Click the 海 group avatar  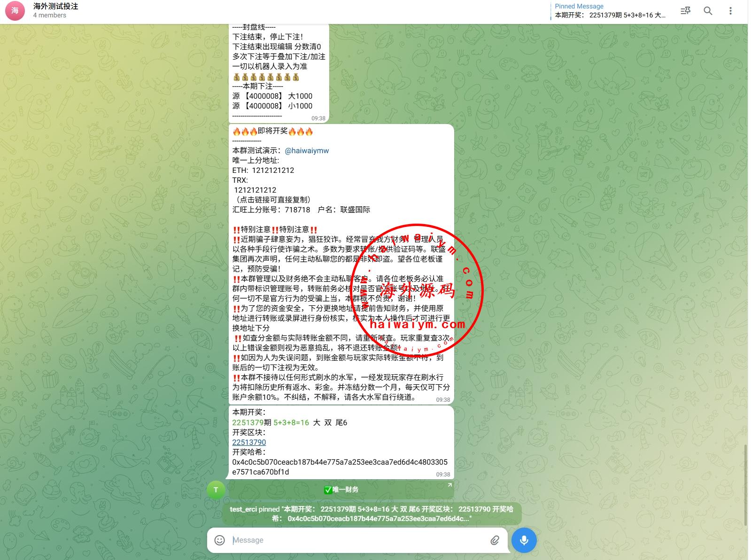click(15, 11)
